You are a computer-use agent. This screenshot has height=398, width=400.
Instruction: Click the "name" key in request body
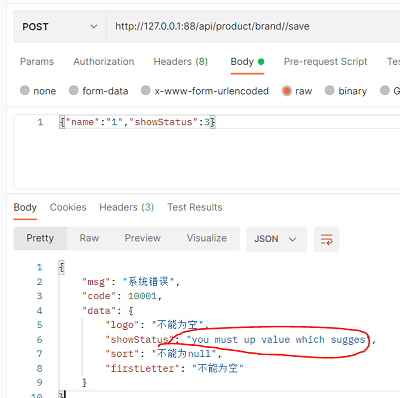click(x=82, y=122)
